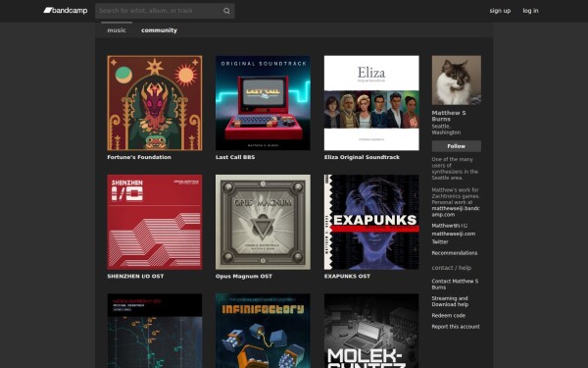Click the cat profile photo

(x=457, y=80)
